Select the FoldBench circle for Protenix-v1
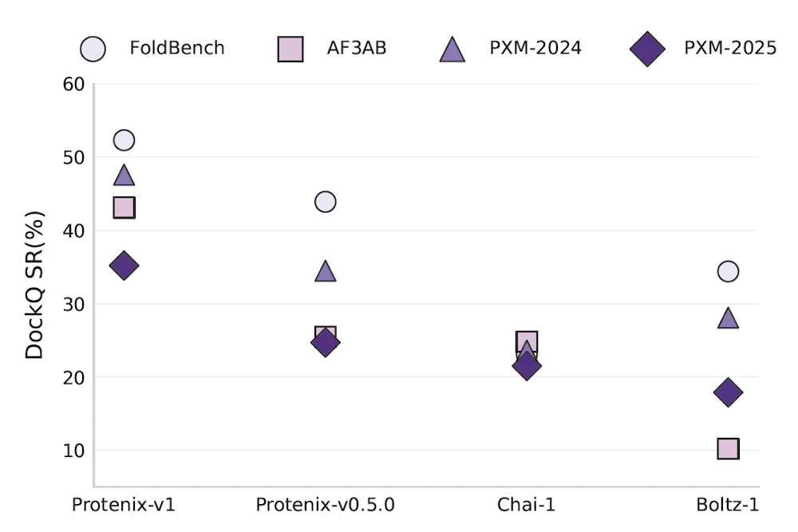Image resolution: width=798 pixels, height=532 pixels. tap(124, 140)
